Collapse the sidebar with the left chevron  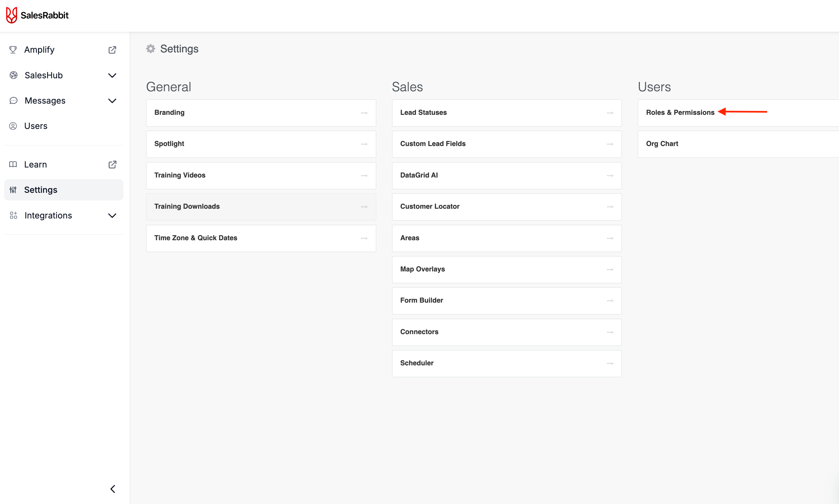[x=113, y=489]
